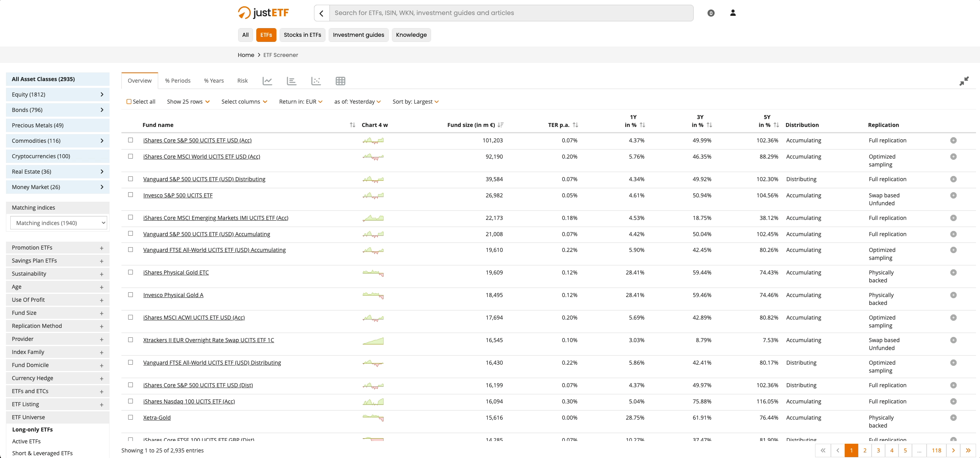Open the bar chart view tab
The image size is (980, 458).
pyautogui.click(x=291, y=81)
